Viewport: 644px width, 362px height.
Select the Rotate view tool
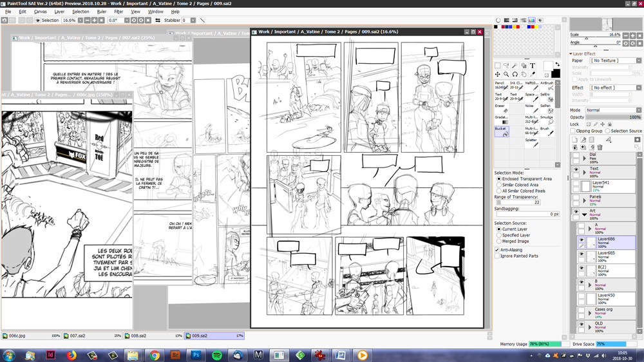(515, 74)
